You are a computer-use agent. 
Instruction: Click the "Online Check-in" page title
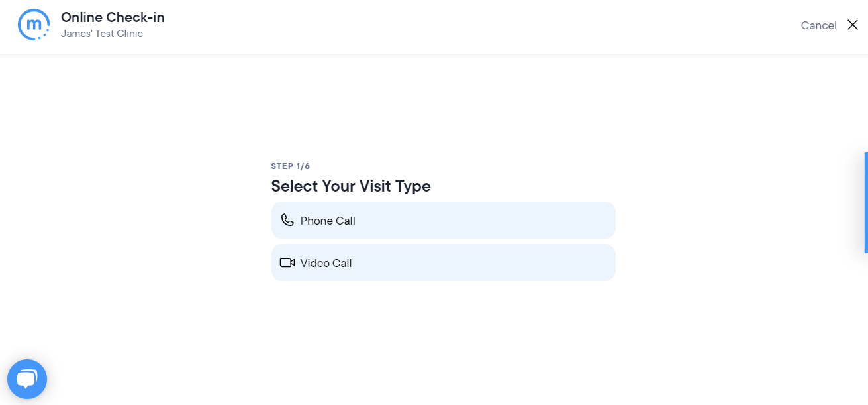click(113, 17)
